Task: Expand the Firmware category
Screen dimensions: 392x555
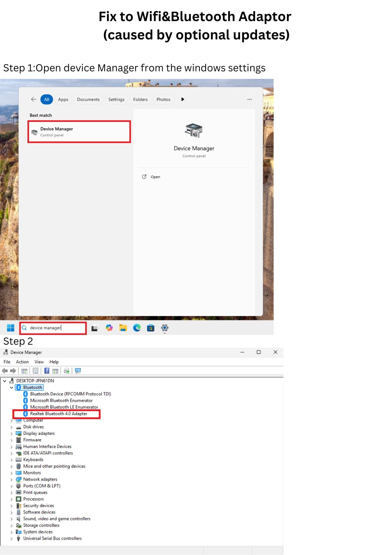Action: click(x=11, y=440)
